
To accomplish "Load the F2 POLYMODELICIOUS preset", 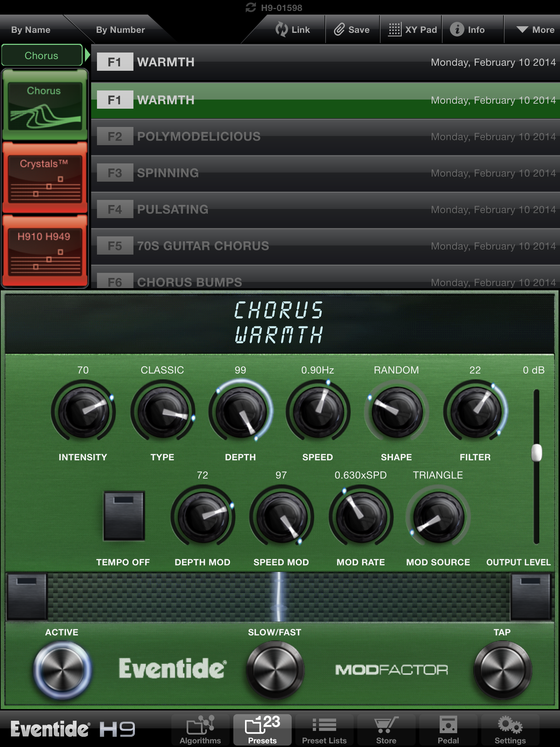I will (x=325, y=137).
